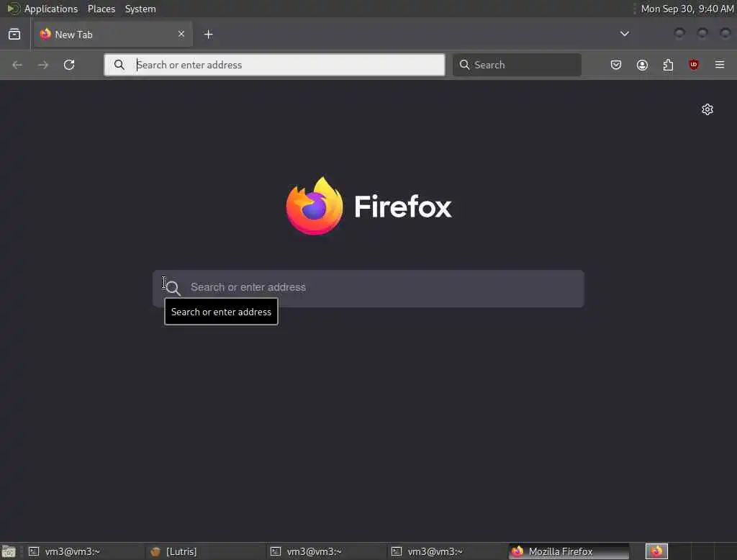Image resolution: width=737 pixels, height=560 pixels.
Task: Open the Firefox View icon
Action: (x=14, y=35)
